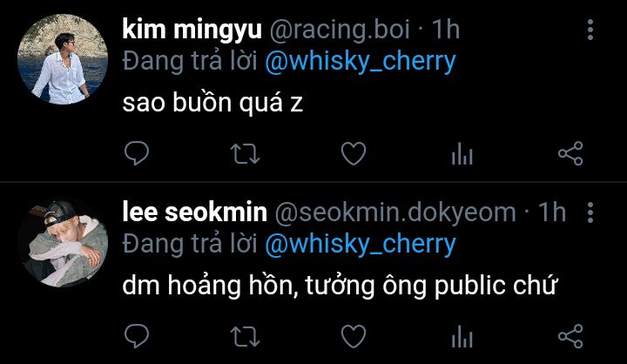
Task: Share lee seokmin's tweet
Action: 570,335
